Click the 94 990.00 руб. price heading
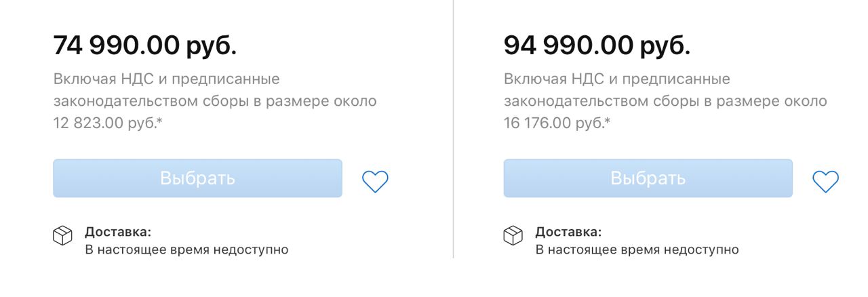868x297 pixels. pos(597,45)
